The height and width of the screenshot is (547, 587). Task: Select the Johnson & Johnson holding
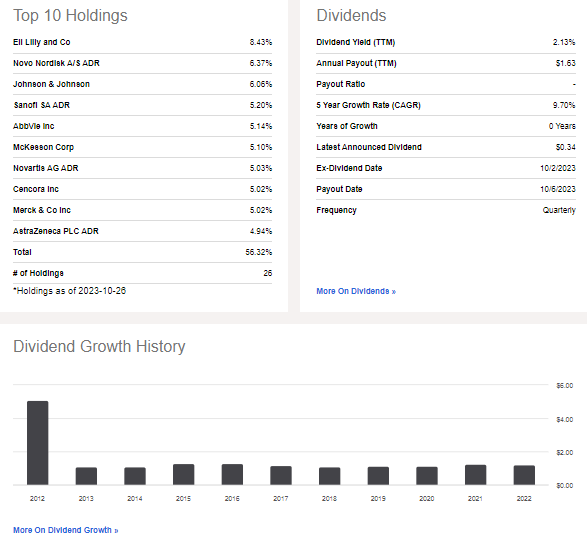coord(51,84)
